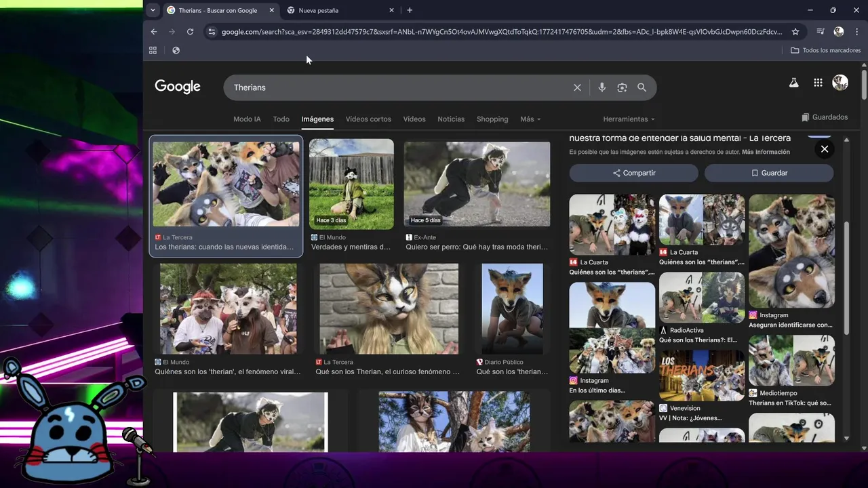
Task: Open the Chrome profile avatar in the toolbar
Action: (x=839, y=32)
